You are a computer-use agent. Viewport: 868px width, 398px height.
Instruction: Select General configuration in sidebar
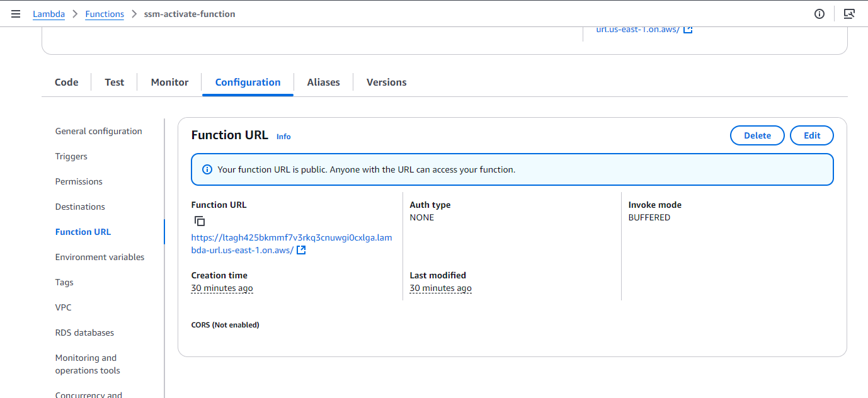tap(99, 132)
